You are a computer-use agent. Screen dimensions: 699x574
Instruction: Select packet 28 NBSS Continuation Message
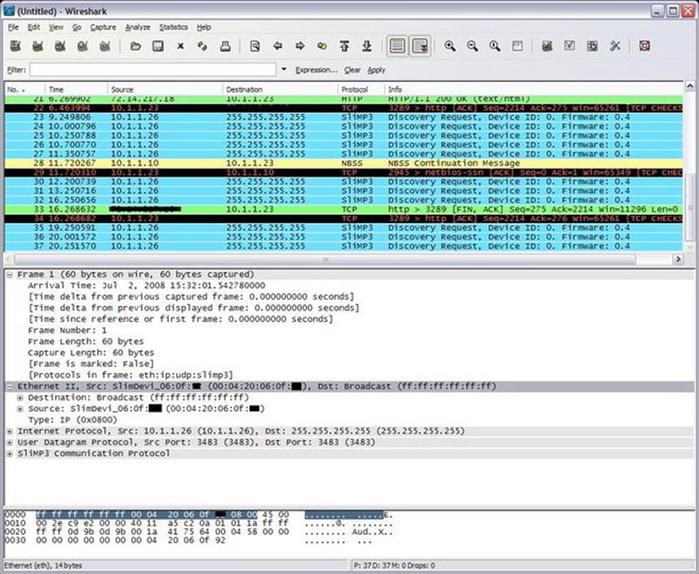click(x=344, y=164)
